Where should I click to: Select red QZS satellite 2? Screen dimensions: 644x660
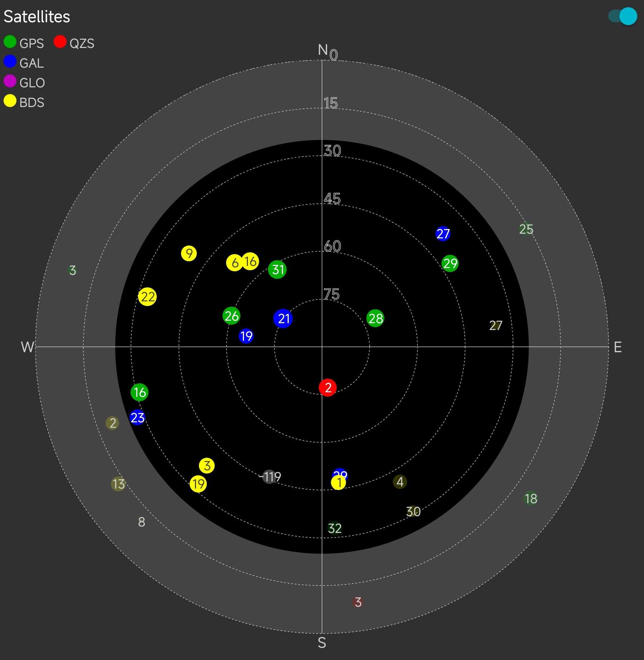328,388
